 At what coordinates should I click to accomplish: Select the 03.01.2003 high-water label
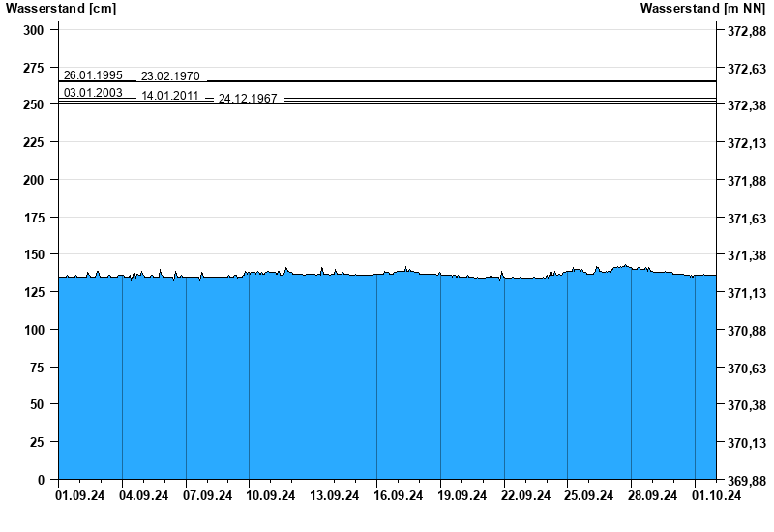pyautogui.click(x=93, y=92)
